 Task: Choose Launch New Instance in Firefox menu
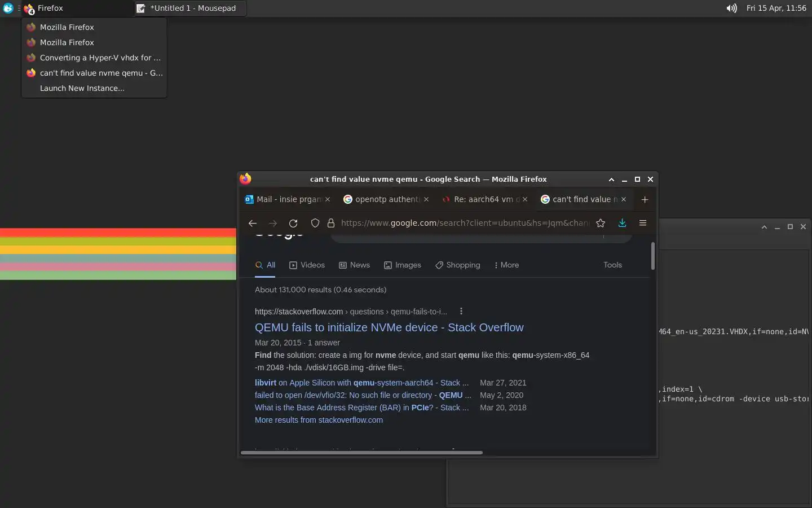(x=94, y=88)
